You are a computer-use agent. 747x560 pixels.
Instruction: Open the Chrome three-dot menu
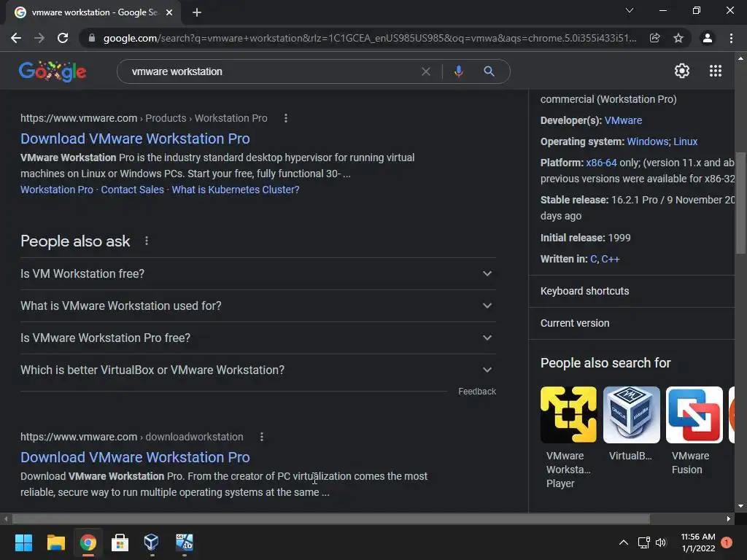pos(731,38)
